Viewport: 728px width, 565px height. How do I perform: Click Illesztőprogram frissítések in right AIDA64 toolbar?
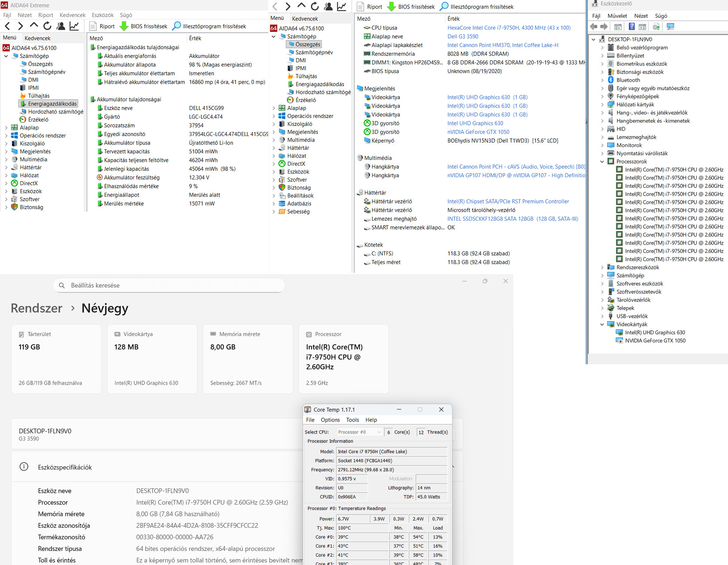click(476, 7)
